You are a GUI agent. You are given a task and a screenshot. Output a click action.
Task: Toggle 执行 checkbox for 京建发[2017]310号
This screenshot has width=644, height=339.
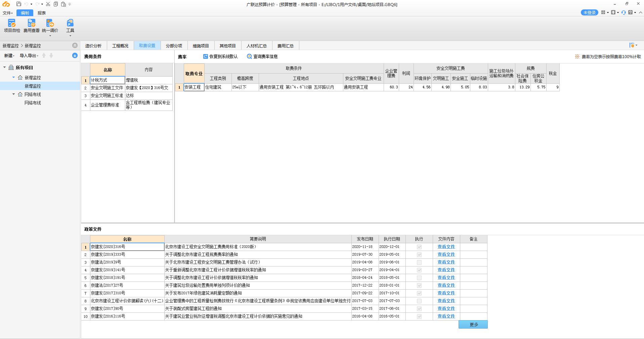pyautogui.click(x=419, y=293)
